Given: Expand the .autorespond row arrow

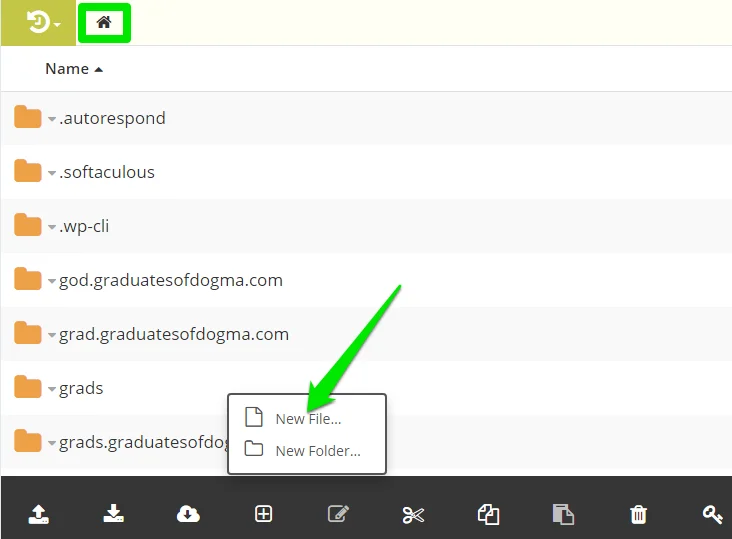Looking at the screenshot, I should click(x=52, y=119).
